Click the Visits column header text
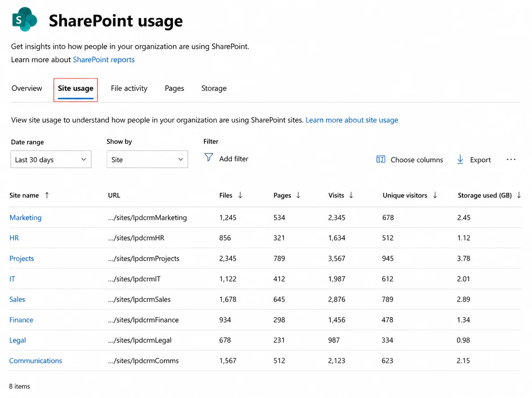Viewport: 532px width, 398px height. (336, 195)
